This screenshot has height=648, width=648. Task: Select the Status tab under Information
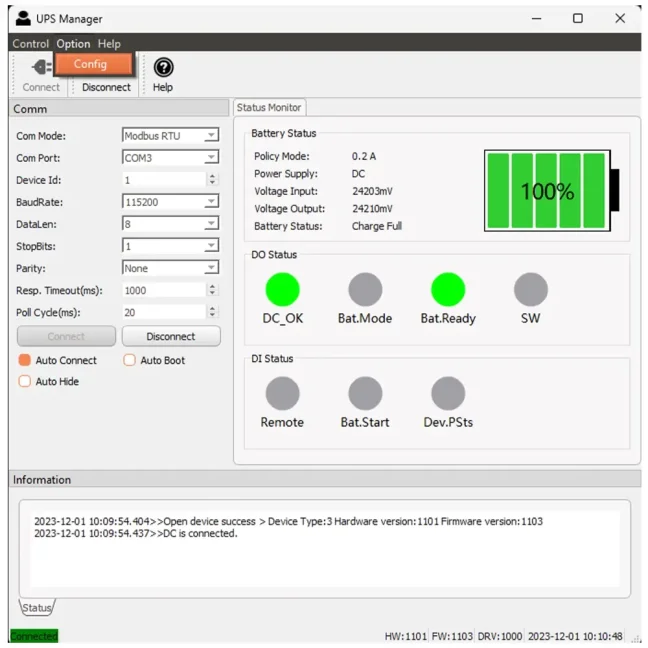pos(37,607)
